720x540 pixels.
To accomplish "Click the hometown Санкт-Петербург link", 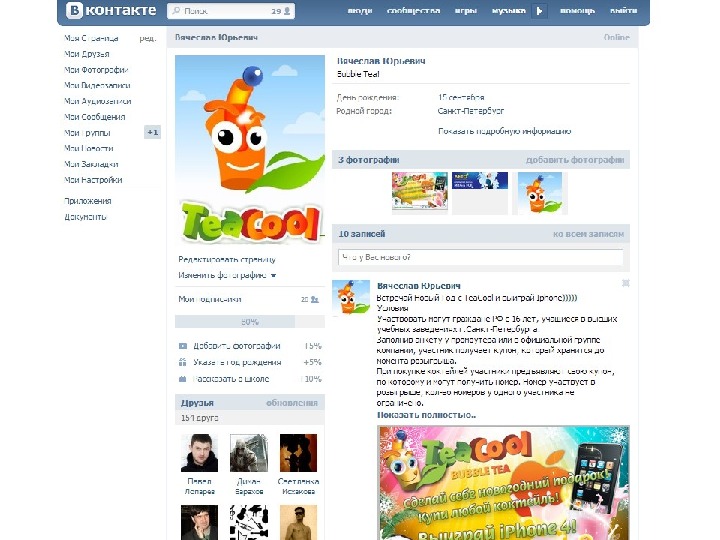I will click(471, 111).
